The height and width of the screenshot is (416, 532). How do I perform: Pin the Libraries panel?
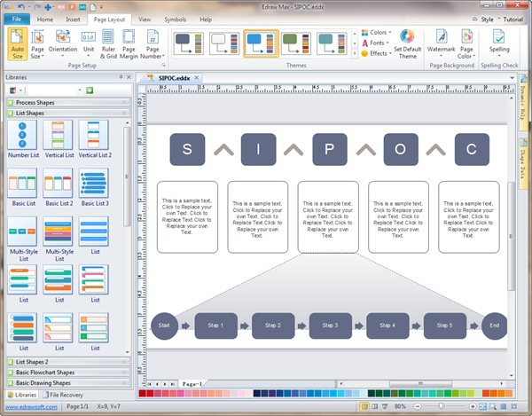point(121,78)
